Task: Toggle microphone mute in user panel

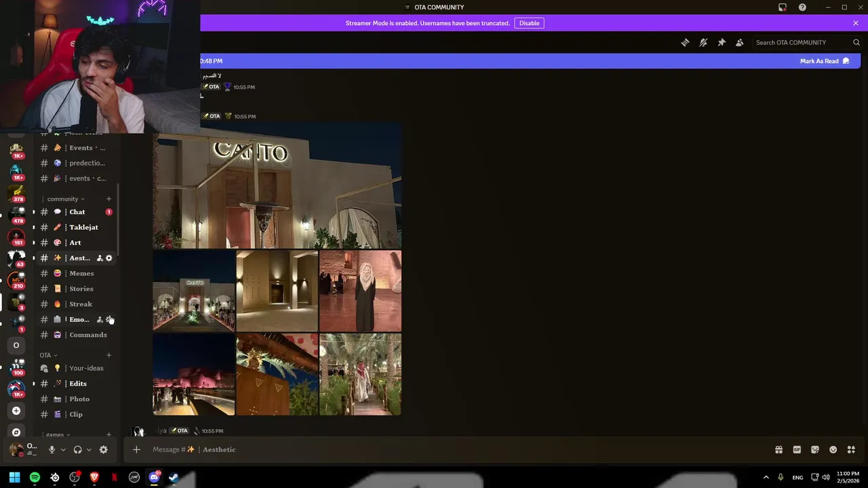Action: pos(52,449)
